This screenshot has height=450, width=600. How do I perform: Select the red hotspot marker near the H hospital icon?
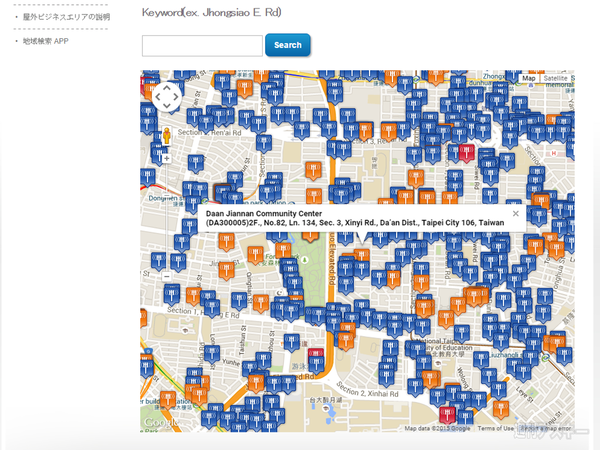(466, 153)
